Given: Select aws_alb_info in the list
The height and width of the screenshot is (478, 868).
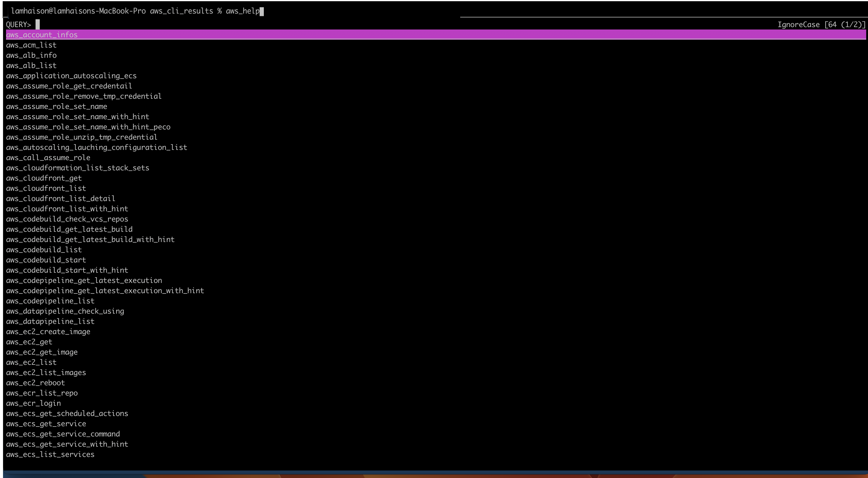Looking at the screenshot, I should click(x=31, y=55).
